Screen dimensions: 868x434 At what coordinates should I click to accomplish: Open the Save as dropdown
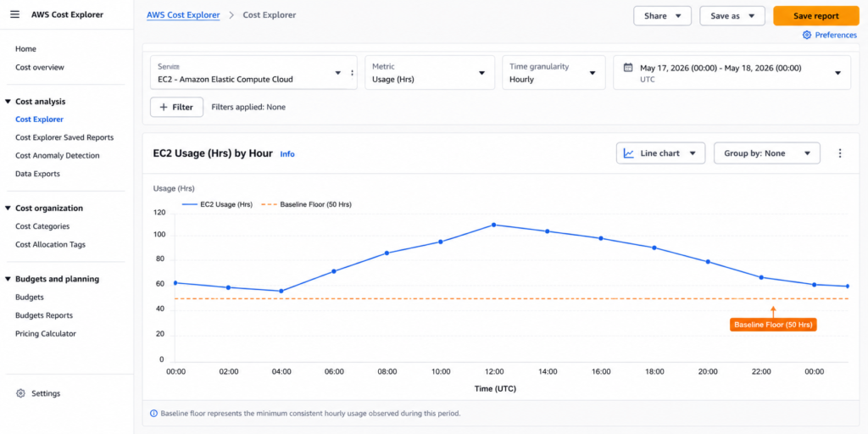coord(732,16)
